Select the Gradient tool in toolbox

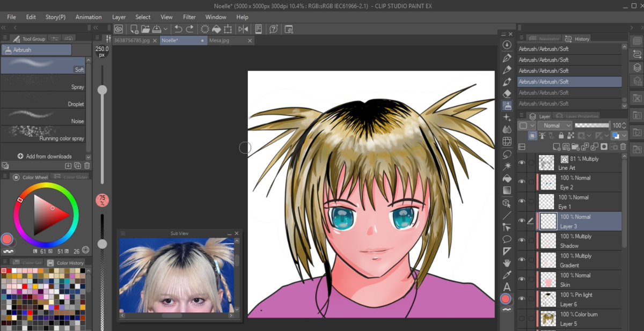click(507, 190)
